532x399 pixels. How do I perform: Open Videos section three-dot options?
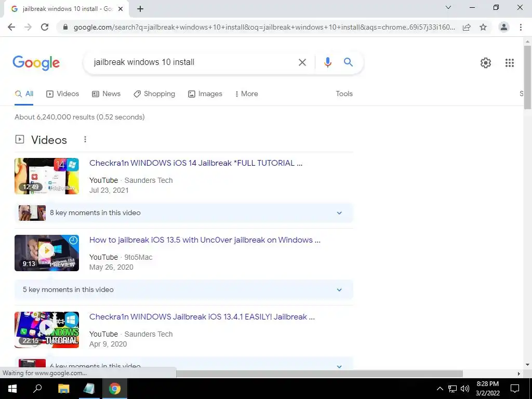[x=85, y=139]
